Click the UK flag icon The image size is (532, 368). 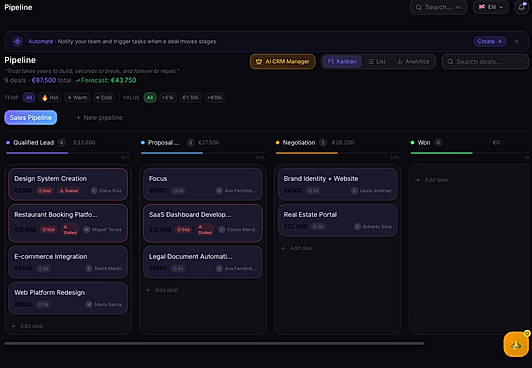click(482, 7)
